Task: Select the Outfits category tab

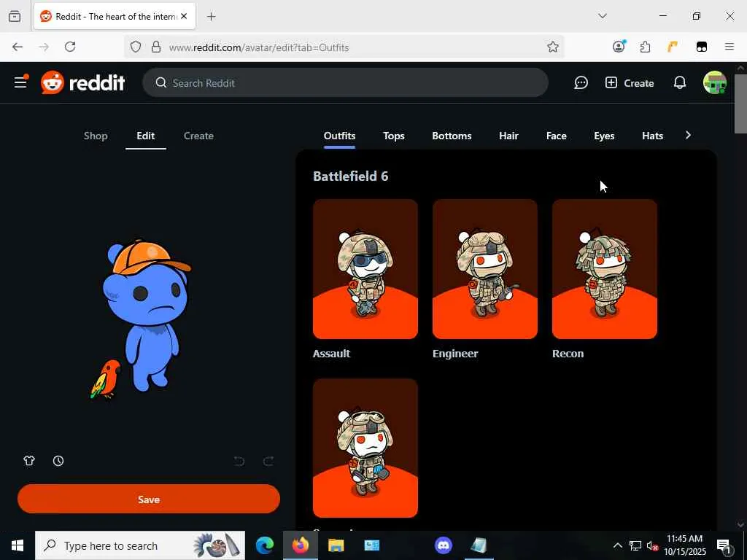Action: (339, 136)
